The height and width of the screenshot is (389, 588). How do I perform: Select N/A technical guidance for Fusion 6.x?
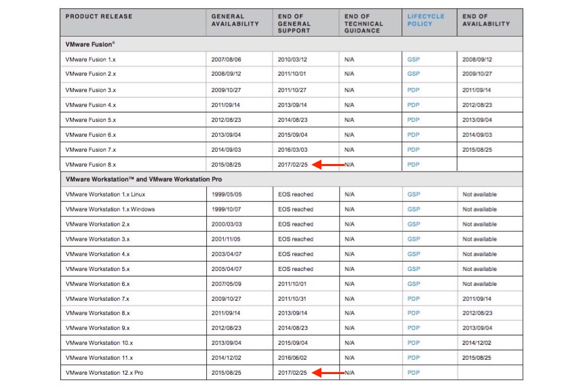[349, 135]
